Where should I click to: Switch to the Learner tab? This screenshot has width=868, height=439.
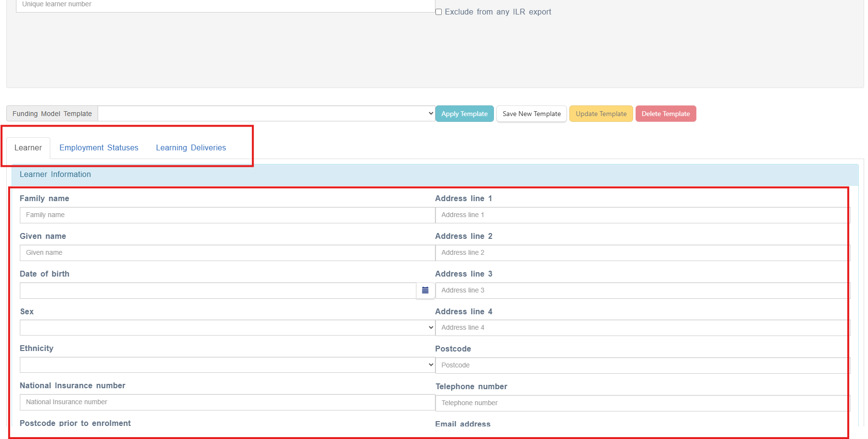(28, 148)
